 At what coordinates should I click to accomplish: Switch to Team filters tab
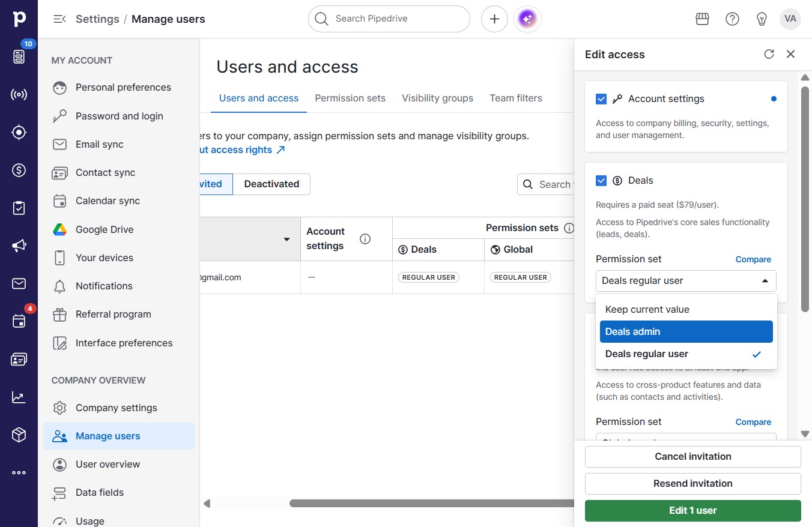coord(516,98)
